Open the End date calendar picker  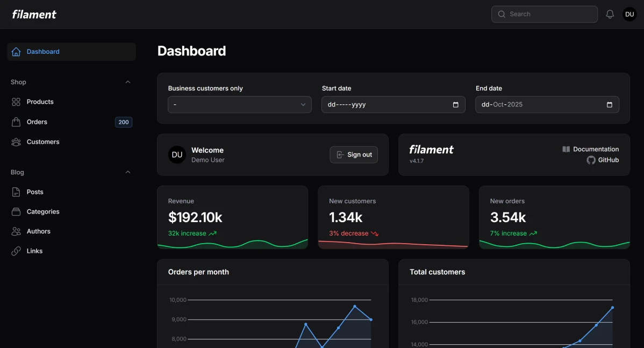point(609,104)
